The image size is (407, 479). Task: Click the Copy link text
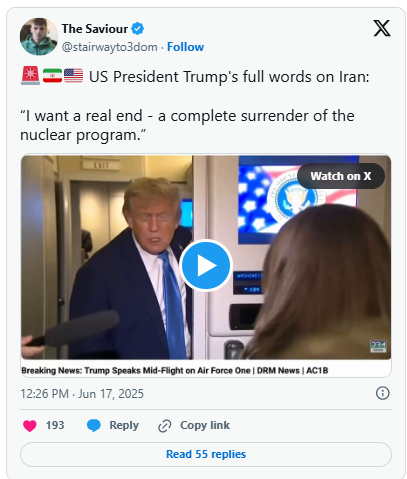[205, 425]
